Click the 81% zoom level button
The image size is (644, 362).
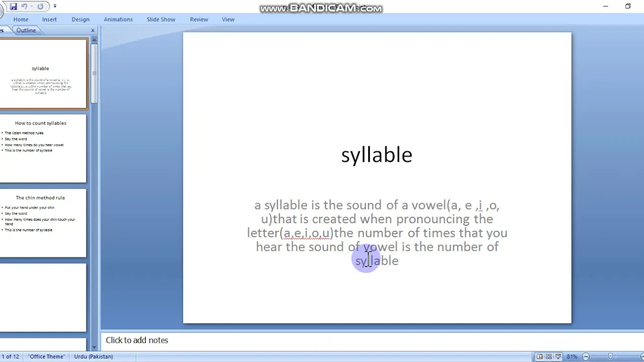pyautogui.click(x=572, y=356)
